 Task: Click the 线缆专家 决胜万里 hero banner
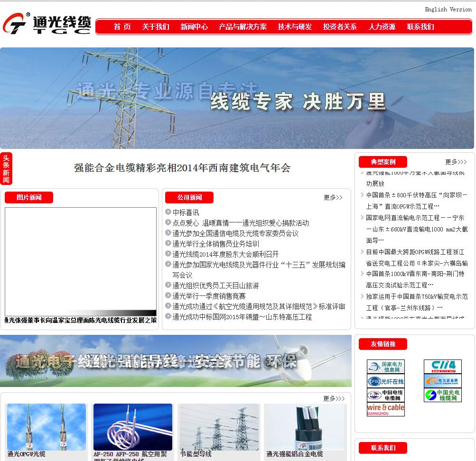[237, 98]
